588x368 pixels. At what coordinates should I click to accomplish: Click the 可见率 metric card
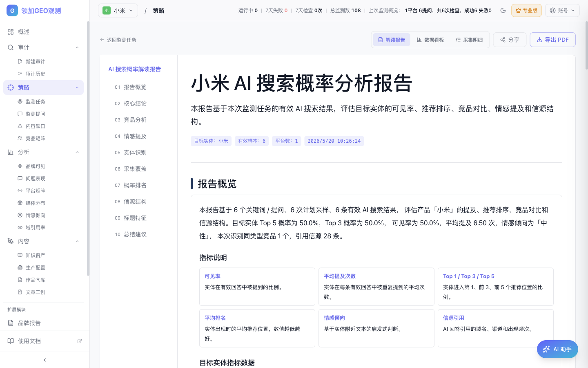point(257,287)
